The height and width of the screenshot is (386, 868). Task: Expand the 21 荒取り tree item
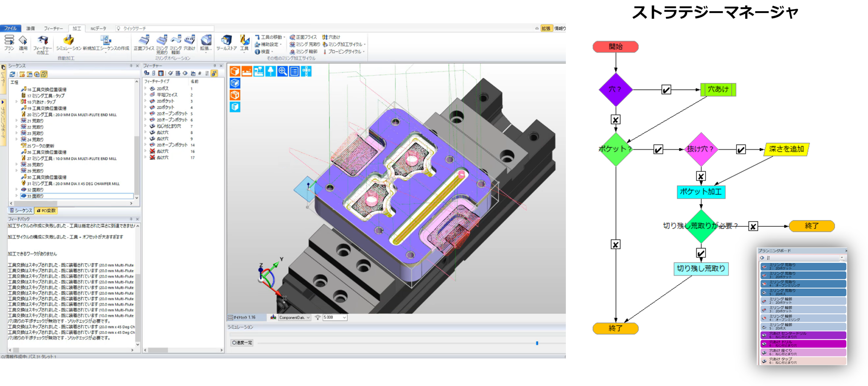tap(17, 121)
